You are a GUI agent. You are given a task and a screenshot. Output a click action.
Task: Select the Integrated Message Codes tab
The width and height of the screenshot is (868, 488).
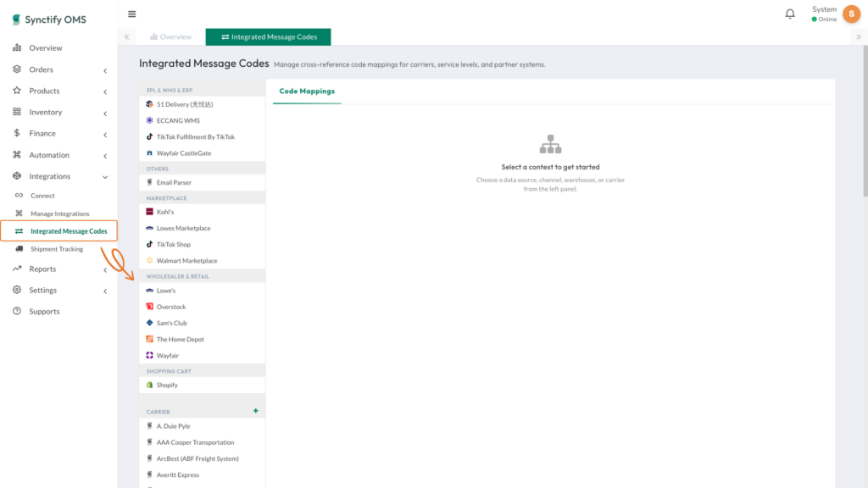269,36
